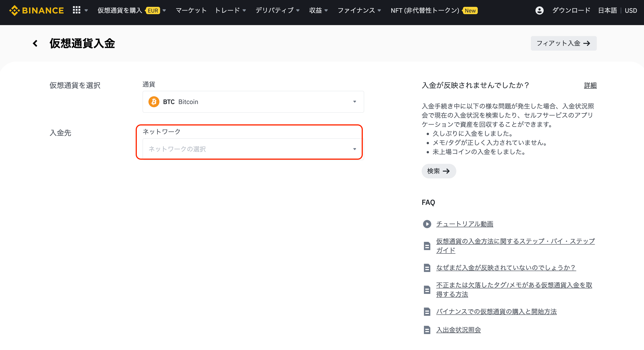Open the user account profile icon
644x350 pixels.
539,10
